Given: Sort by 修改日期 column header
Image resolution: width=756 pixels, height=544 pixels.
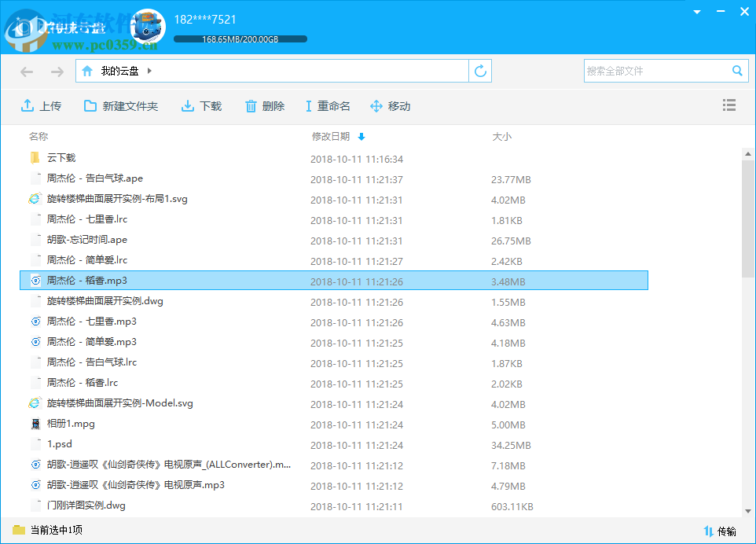Looking at the screenshot, I should click(x=331, y=137).
